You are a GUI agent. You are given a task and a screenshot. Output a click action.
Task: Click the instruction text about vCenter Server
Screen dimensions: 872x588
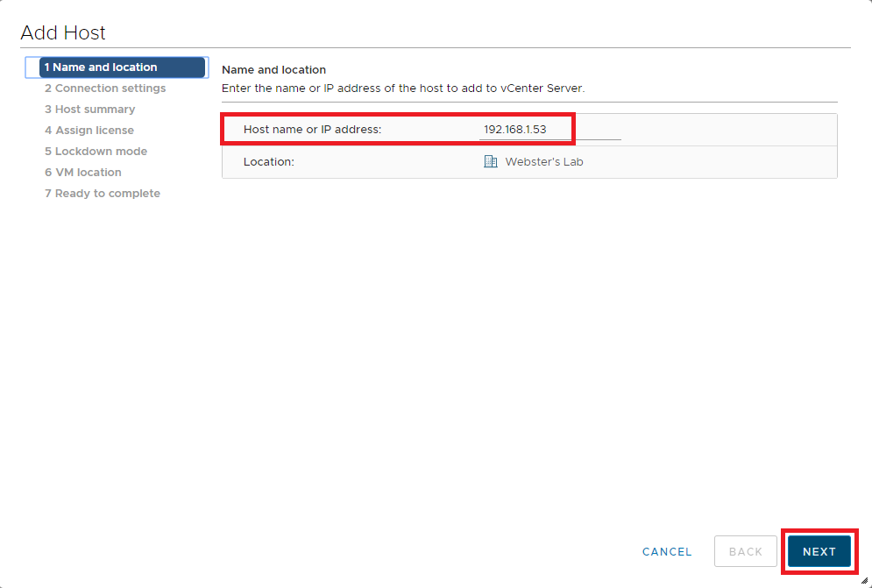[403, 89]
